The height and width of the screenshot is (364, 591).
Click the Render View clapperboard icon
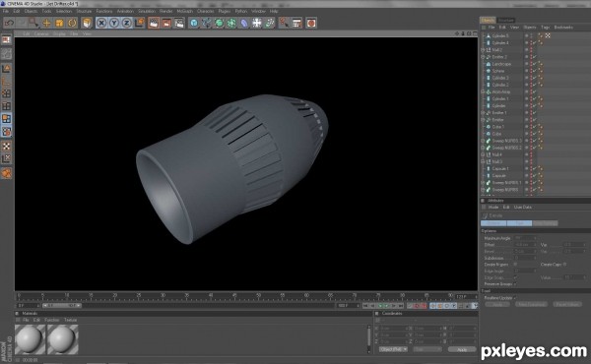click(154, 23)
